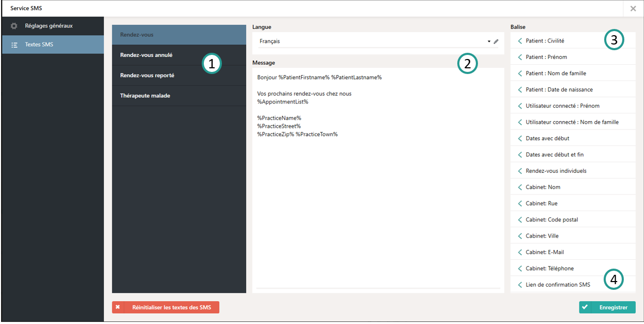Click arrow icon for Dates avec début et fin
This screenshot has width=644, height=324.
click(x=520, y=155)
